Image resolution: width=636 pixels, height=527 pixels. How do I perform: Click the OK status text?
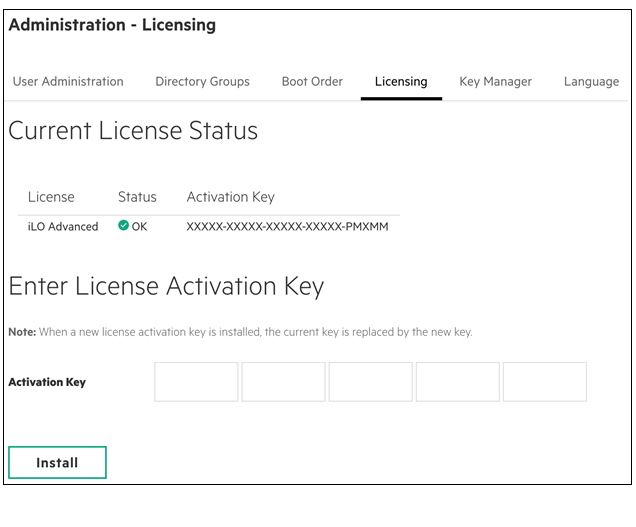click(x=139, y=226)
